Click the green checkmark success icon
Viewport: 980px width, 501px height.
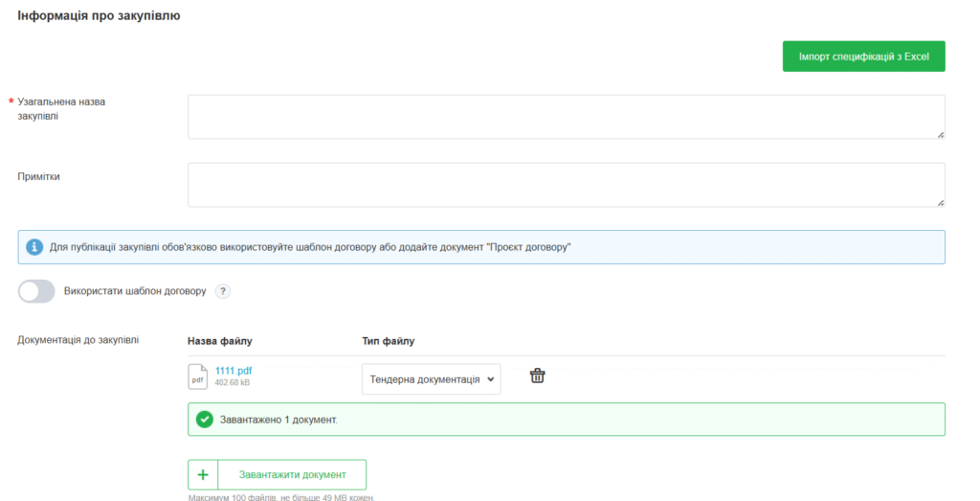click(204, 420)
